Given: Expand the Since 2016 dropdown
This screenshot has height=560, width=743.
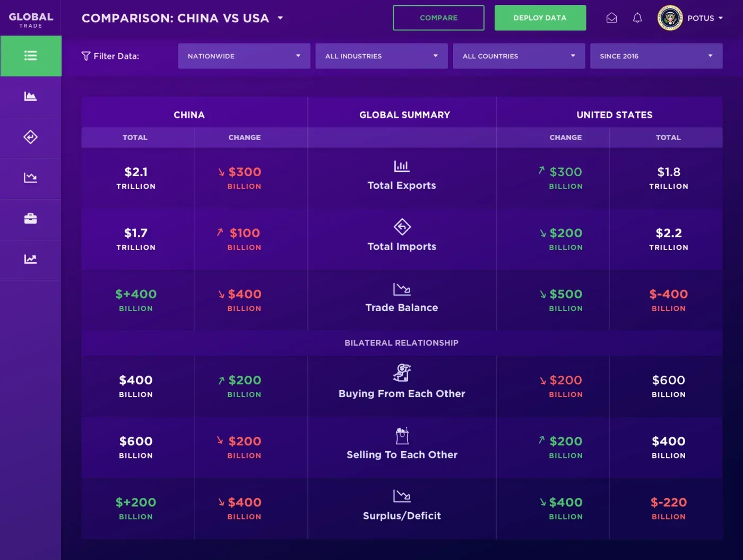Looking at the screenshot, I should (x=656, y=56).
